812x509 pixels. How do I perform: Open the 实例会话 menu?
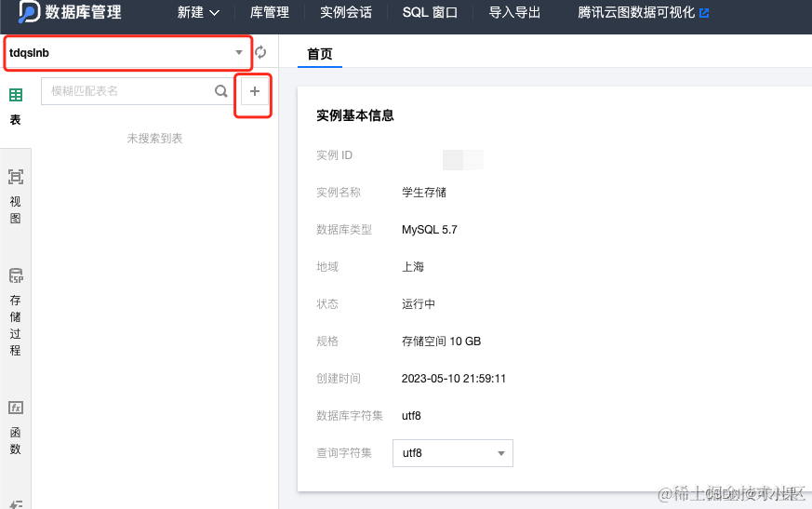(346, 12)
